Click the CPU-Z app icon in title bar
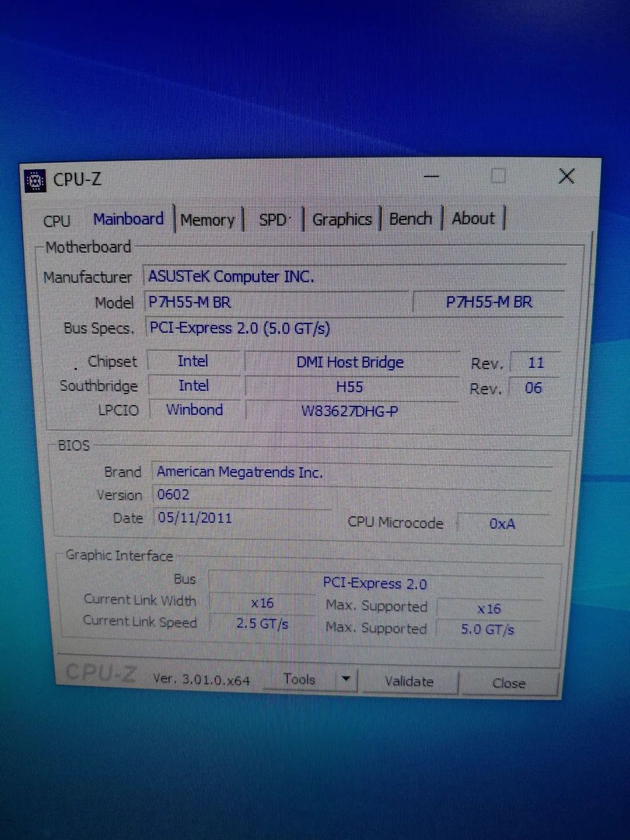This screenshot has height=840, width=630. 34,180
